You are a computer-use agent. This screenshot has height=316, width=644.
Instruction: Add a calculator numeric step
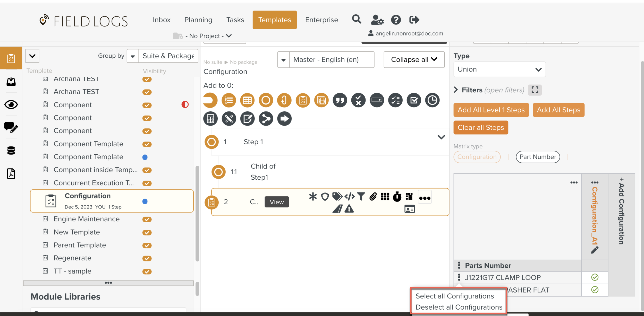pyautogui.click(x=210, y=119)
